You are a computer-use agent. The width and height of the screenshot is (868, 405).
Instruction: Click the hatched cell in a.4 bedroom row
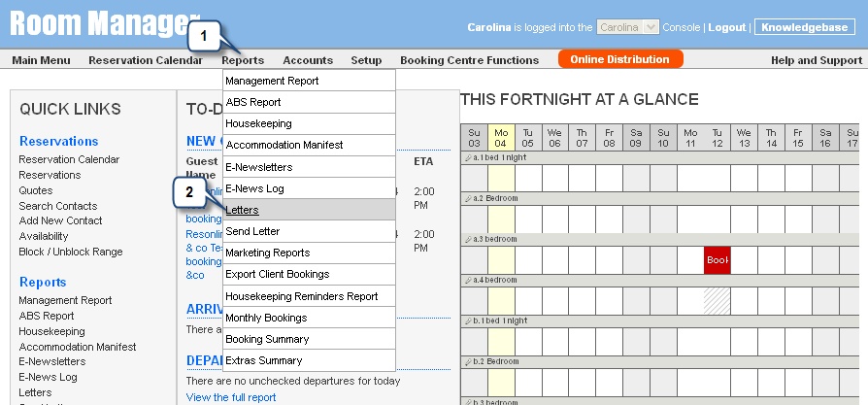pos(717,301)
